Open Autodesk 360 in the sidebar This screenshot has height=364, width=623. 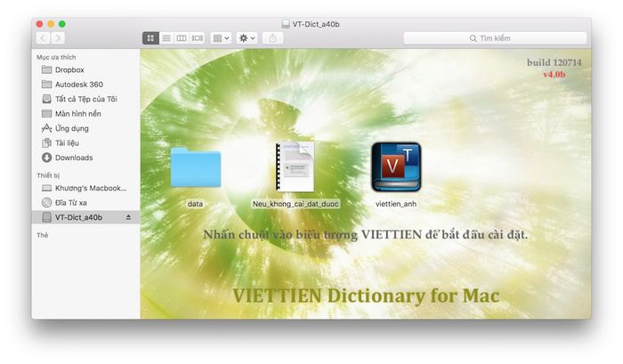pyautogui.click(x=85, y=85)
